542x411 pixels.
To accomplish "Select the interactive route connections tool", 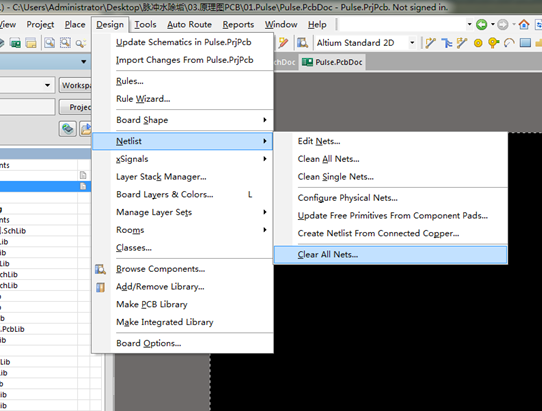I will click(431, 43).
